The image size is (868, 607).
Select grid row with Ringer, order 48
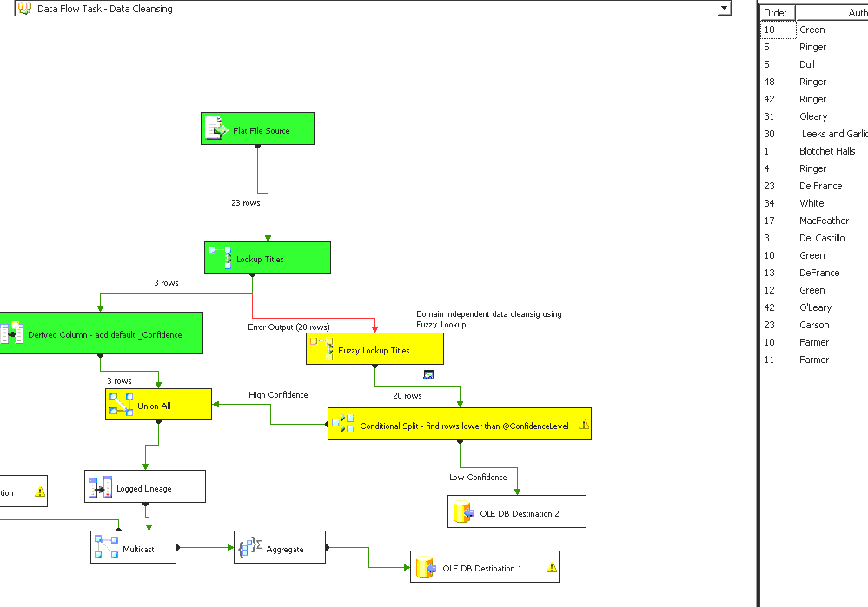(x=814, y=82)
